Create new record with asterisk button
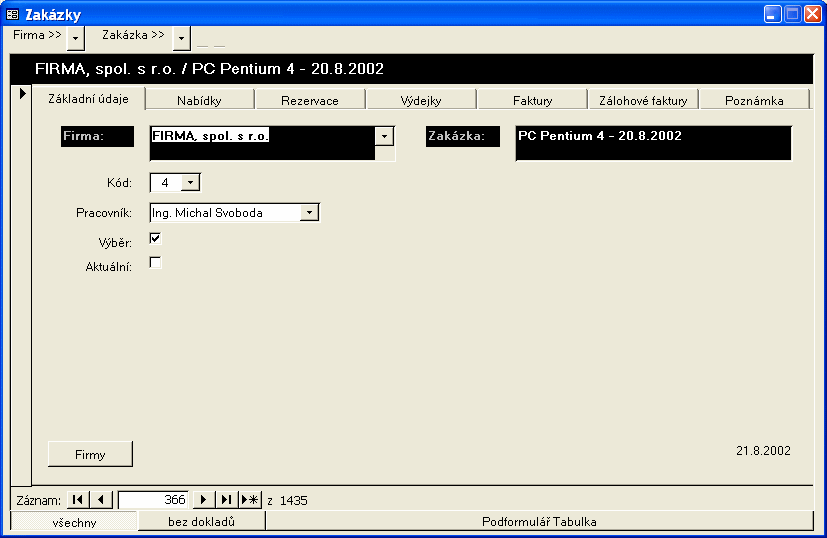The width and height of the screenshot is (827, 538). [250, 500]
